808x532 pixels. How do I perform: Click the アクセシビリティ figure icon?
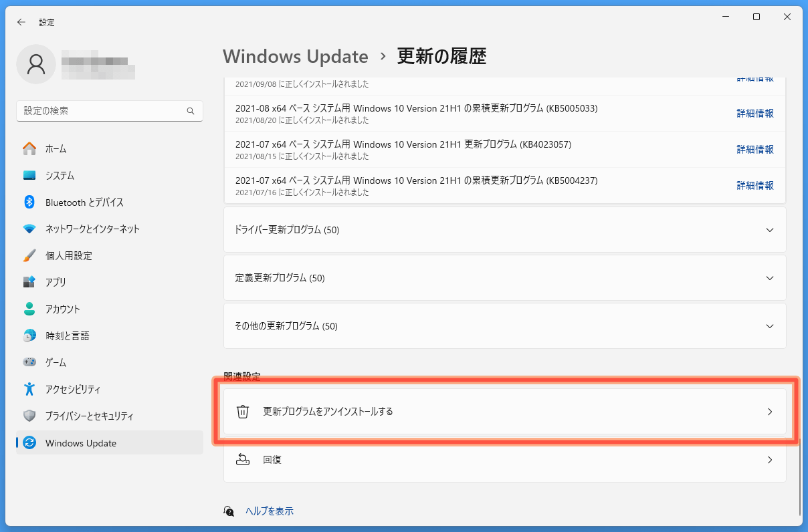point(29,389)
